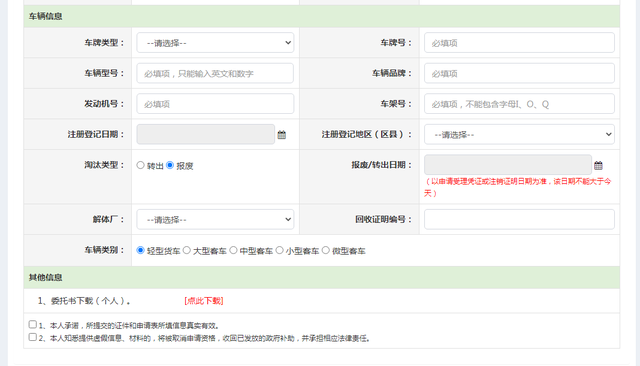This screenshot has width=640, height=366.
Task: Select 报废 radio option
Action: [170, 165]
